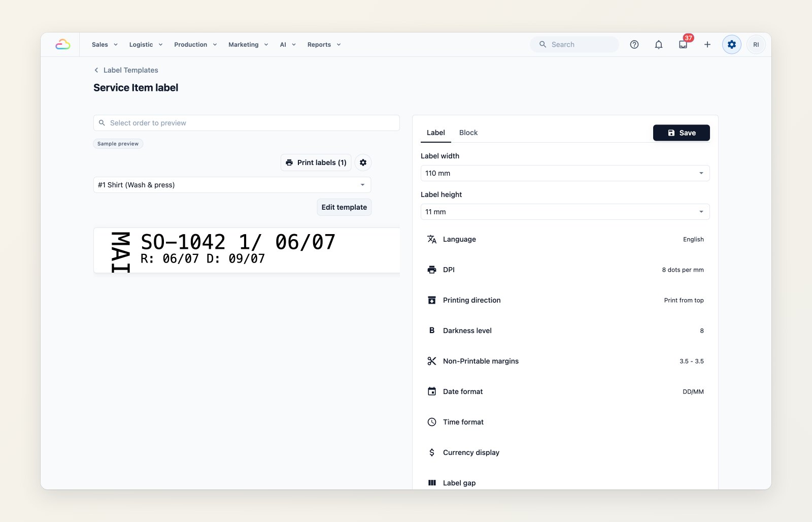Open the settings gear in top bar
The width and height of the screenshot is (812, 522).
[732, 45]
